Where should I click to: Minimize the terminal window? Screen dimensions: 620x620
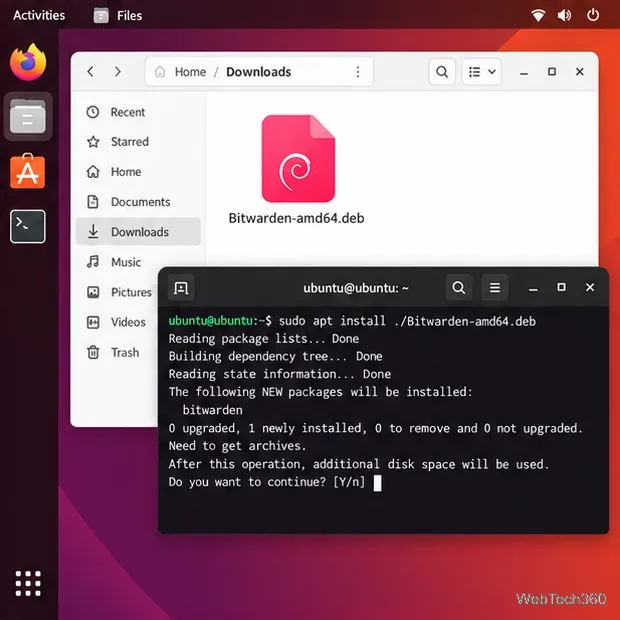point(533,289)
